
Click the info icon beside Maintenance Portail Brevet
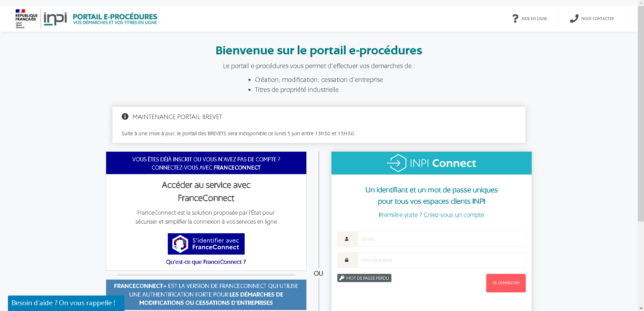tap(125, 117)
